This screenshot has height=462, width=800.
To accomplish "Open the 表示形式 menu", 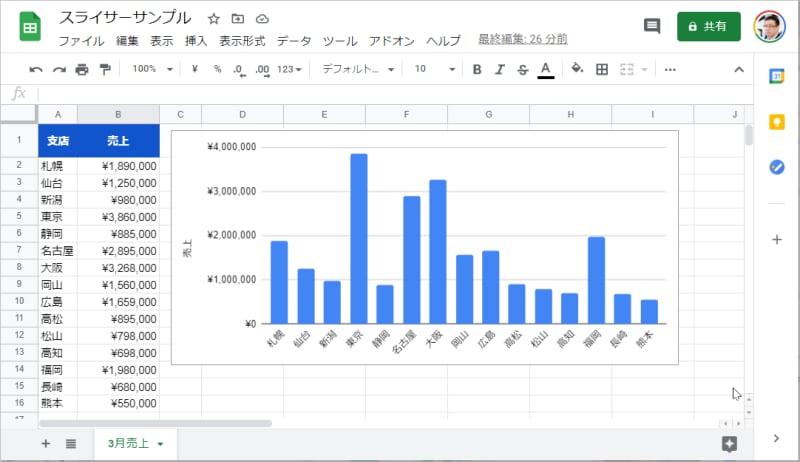I will pyautogui.click(x=242, y=41).
